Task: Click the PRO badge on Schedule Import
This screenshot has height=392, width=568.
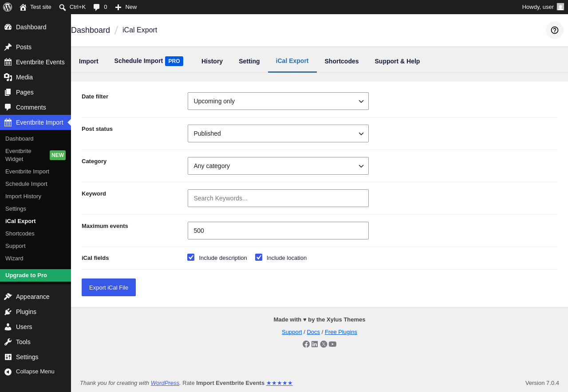Action: (x=174, y=61)
